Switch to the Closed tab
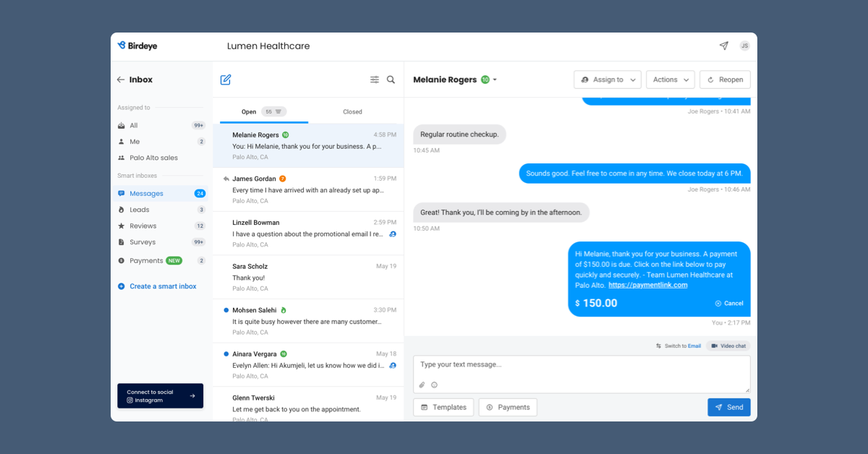Screen dimensions: 868x454 (352, 111)
